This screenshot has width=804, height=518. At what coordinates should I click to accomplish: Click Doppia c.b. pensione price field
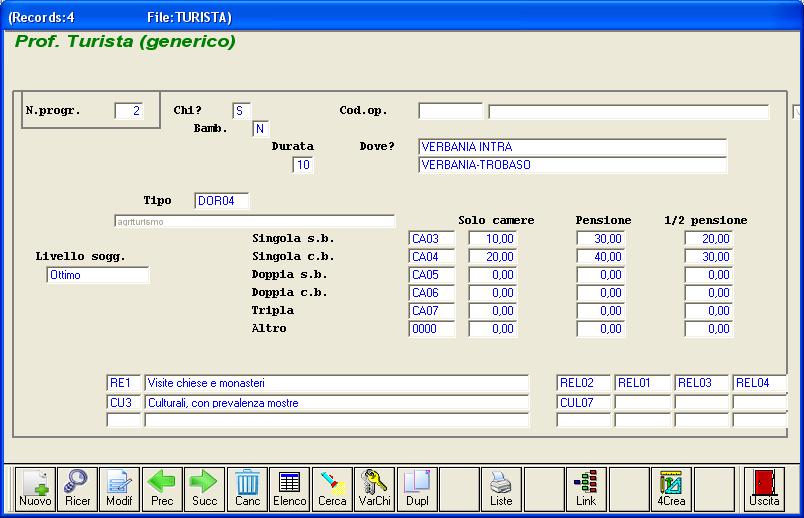[601, 293]
